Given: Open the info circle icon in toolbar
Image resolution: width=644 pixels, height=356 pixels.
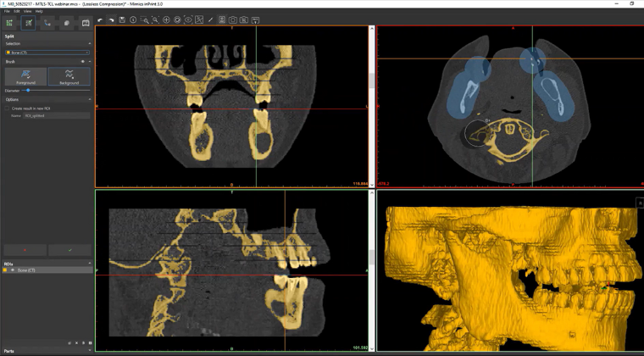Looking at the screenshot, I should (133, 19).
